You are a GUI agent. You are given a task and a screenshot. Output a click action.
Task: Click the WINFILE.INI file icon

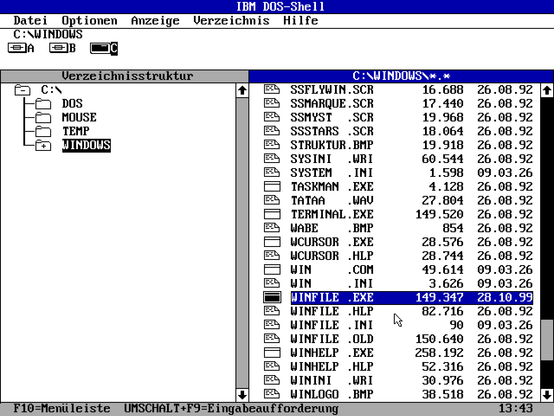[x=272, y=324]
